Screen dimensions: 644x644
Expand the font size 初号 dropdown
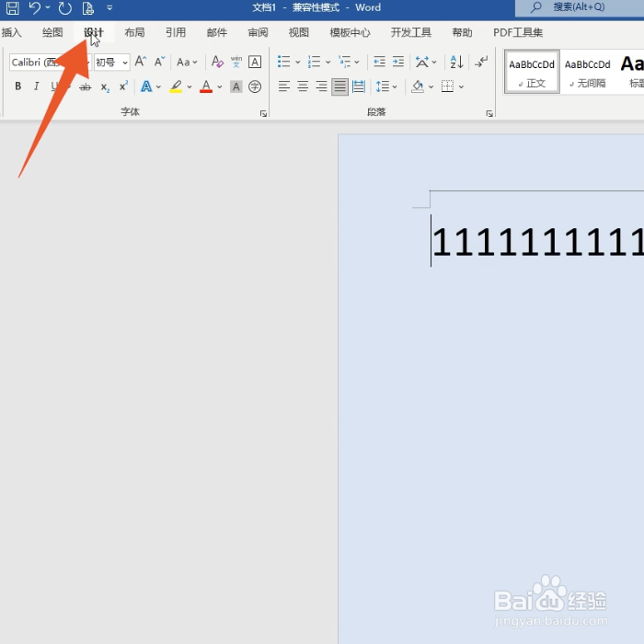pyautogui.click(x=125, y=63)
